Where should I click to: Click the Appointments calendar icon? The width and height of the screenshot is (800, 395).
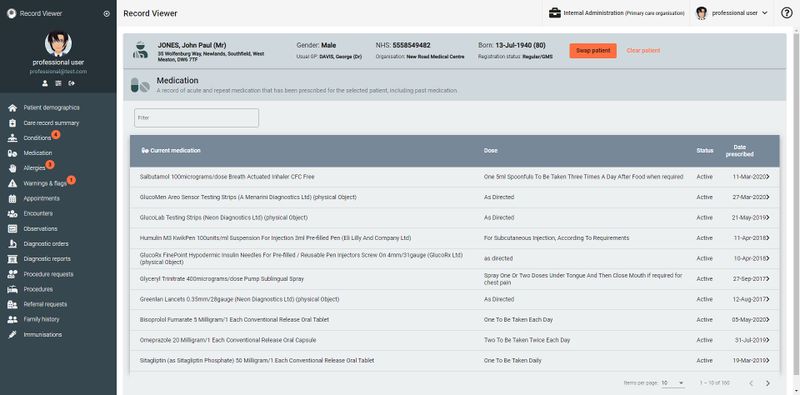13,199
